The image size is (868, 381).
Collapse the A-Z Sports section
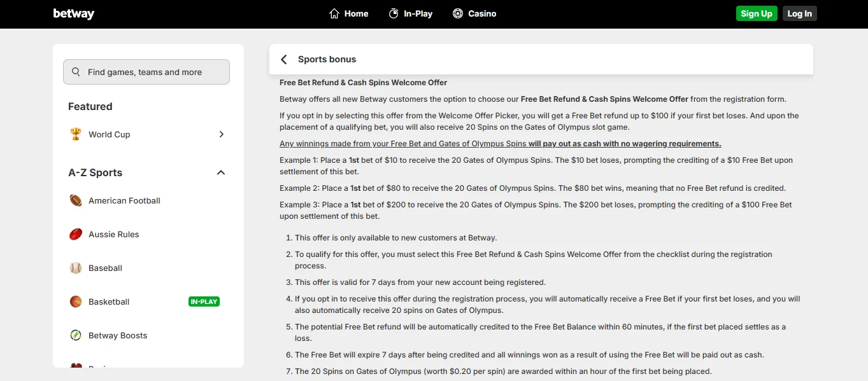point(221,172)
